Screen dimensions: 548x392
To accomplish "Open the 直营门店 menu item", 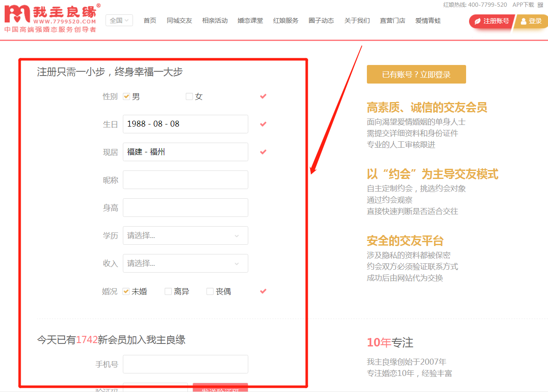I will [393, 20].
